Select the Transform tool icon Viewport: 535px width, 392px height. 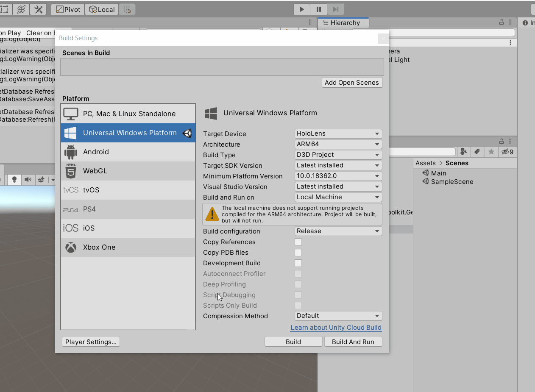21,9
